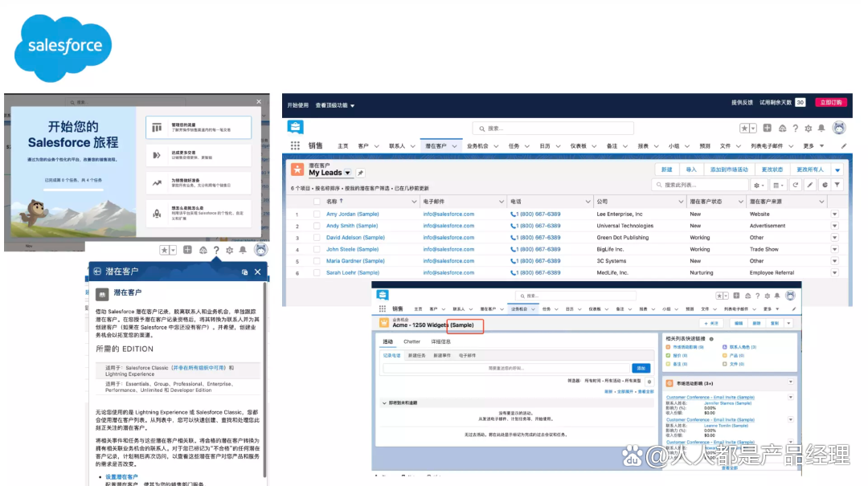The width and height of the screenshot is (868, 486).
Task: Check the box for Amy Jordan row
Action: coord(317,214)
